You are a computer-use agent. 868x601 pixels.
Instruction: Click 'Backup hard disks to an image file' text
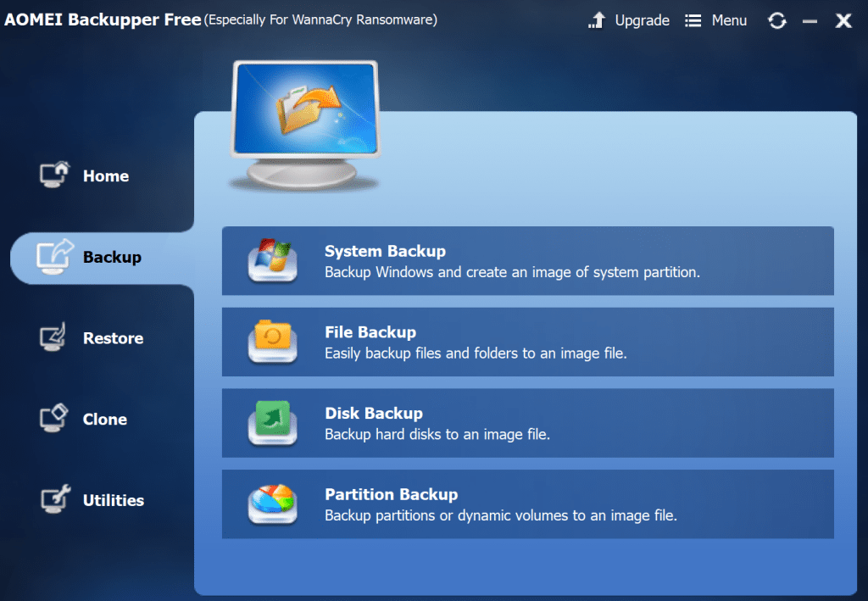click(x=437, y=434)
